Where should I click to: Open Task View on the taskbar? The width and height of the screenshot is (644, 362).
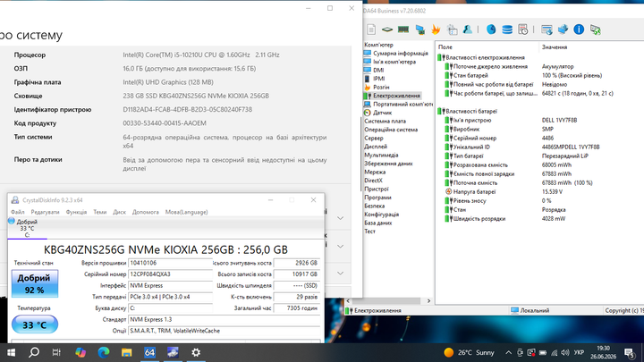[56, 352]
